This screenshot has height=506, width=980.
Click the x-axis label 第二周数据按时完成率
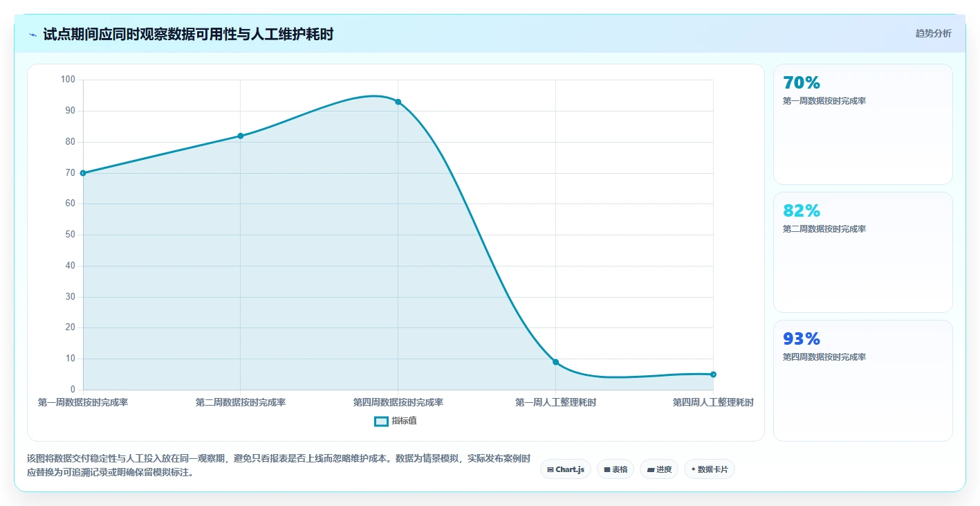(x=241, y=402)
